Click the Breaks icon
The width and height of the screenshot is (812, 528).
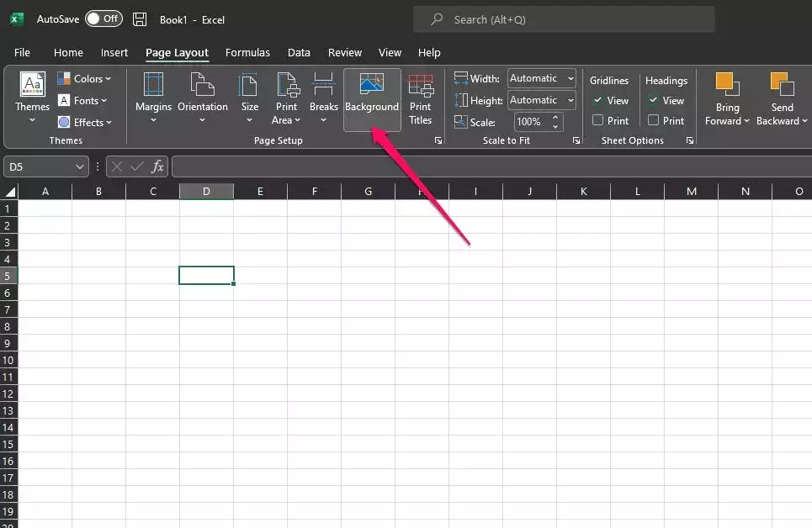tap(323, 84)
